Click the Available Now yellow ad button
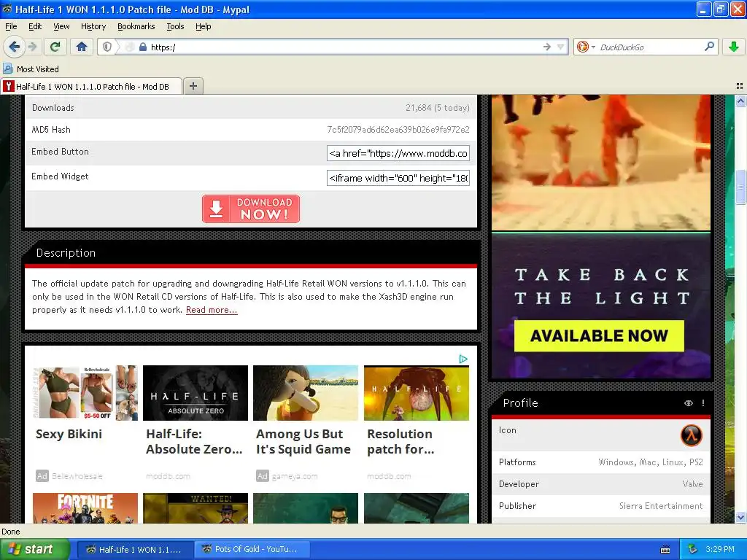The width and height of the screenshot is (747, 560). click(600, 335)
